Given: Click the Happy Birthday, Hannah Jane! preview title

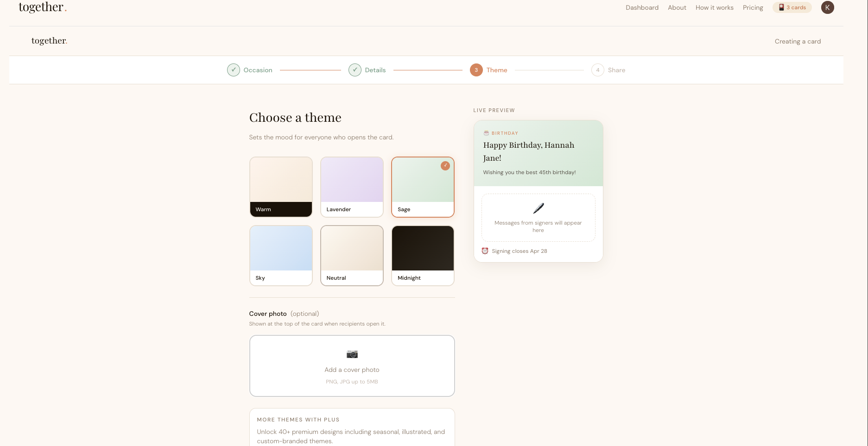Looking at the screenshot, I should coord(529,151).
